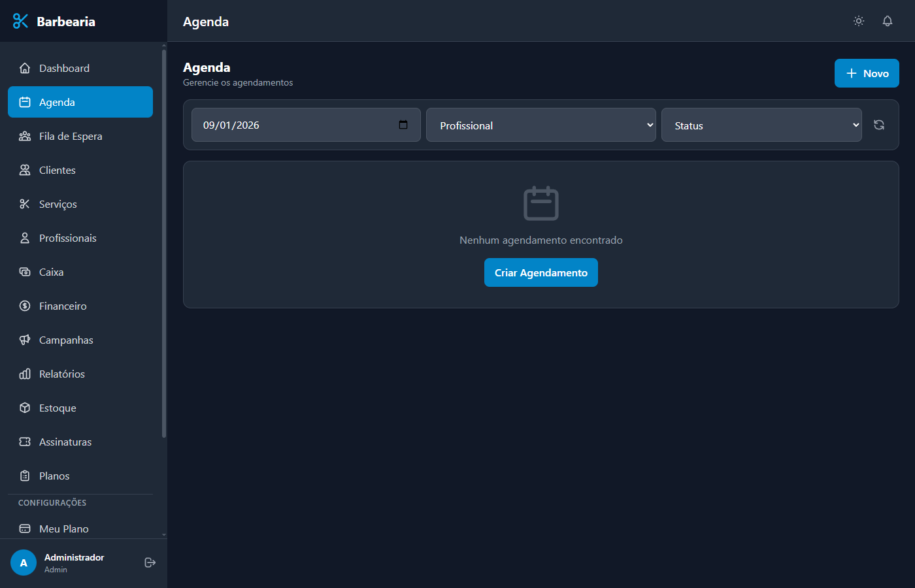915x588 pixels.
Task: Click the Novo button
Action: (x=867, y=73)
